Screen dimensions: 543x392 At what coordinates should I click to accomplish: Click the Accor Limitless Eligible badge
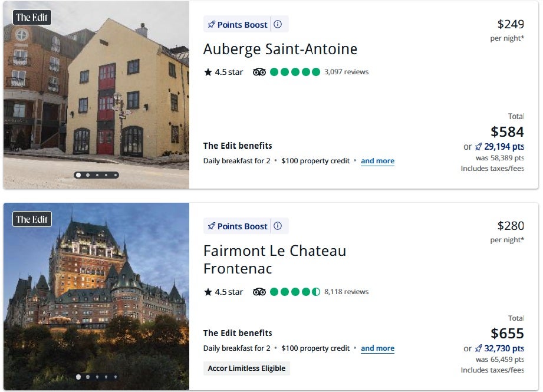click(x=246, y=368)
